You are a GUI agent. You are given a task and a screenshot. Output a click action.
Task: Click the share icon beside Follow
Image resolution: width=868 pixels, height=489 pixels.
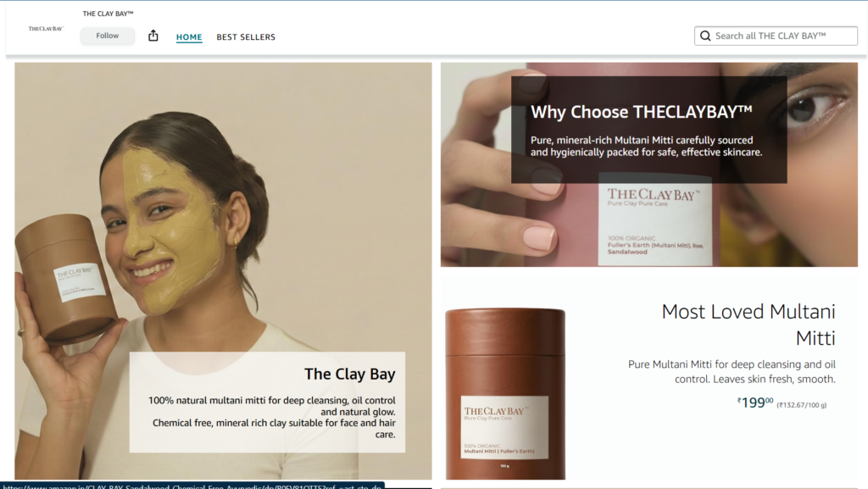153,36
